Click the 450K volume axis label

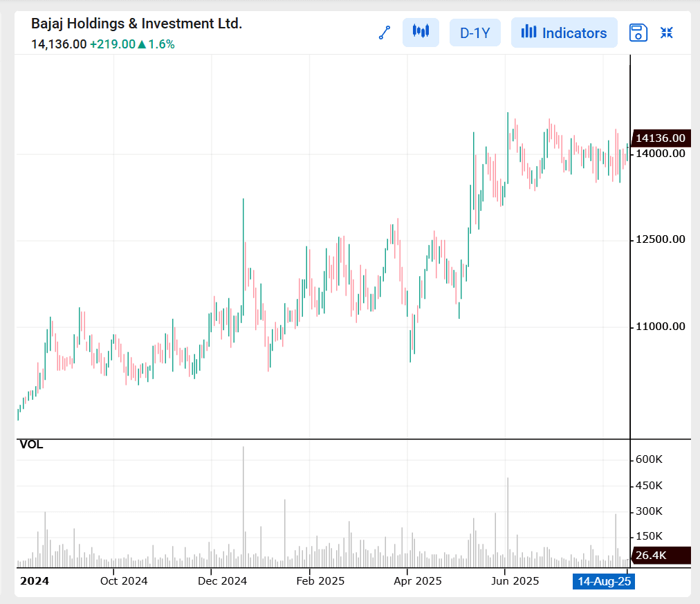tap(649, 486)
